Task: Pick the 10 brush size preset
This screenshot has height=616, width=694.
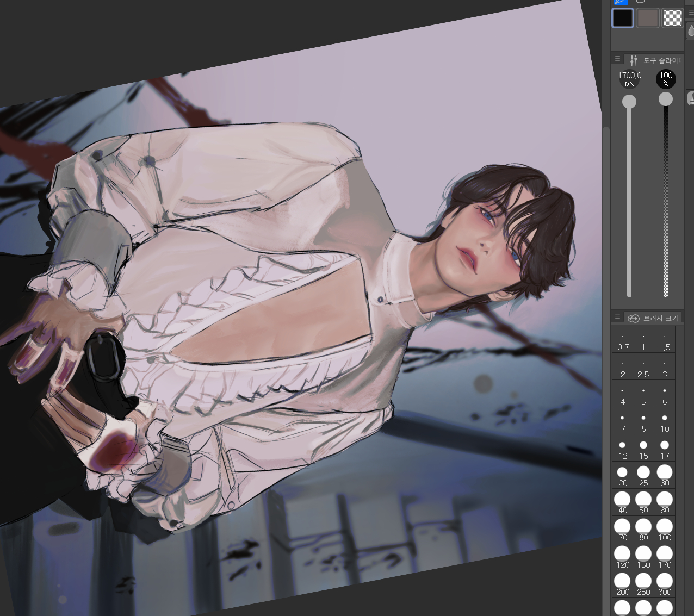Action: tap(665, 423)
